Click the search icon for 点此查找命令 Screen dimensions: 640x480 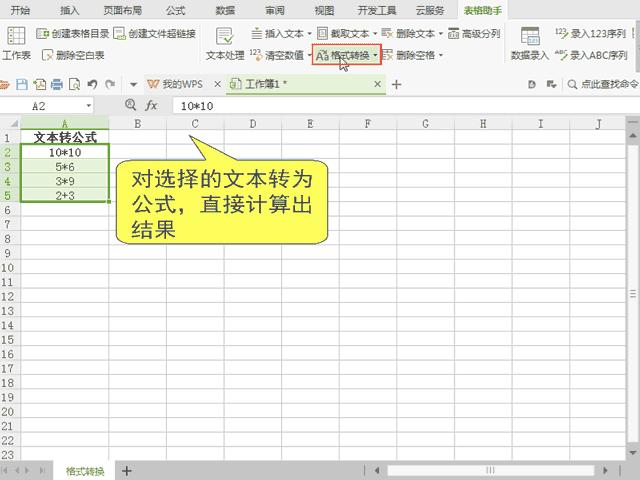[x=572, y=84]
